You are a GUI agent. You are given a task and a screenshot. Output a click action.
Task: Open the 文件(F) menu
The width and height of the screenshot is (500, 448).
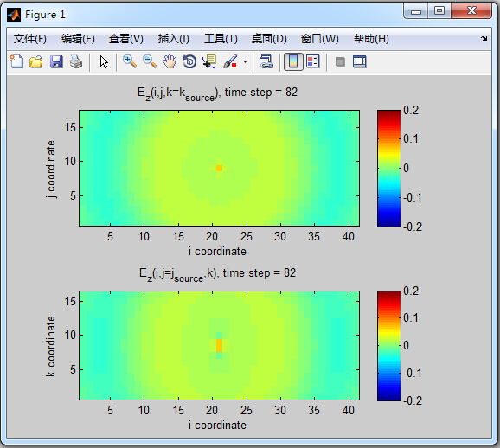point(30,39)
